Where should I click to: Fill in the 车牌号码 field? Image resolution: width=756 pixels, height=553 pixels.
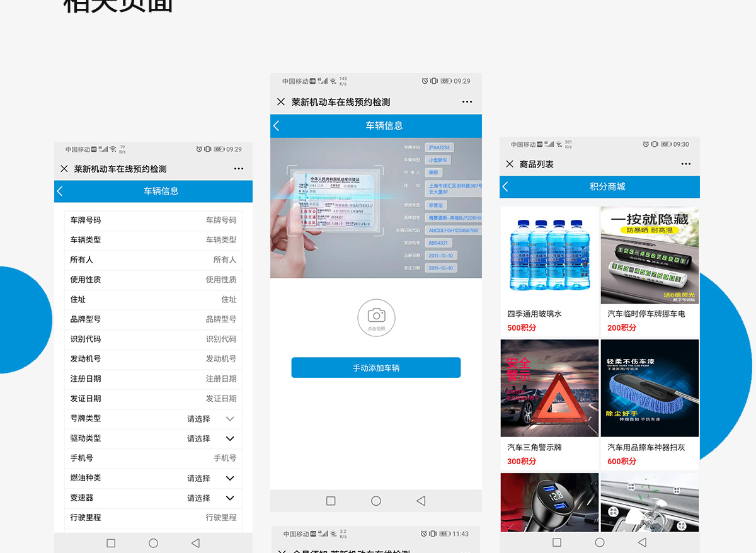click(153, 220)
